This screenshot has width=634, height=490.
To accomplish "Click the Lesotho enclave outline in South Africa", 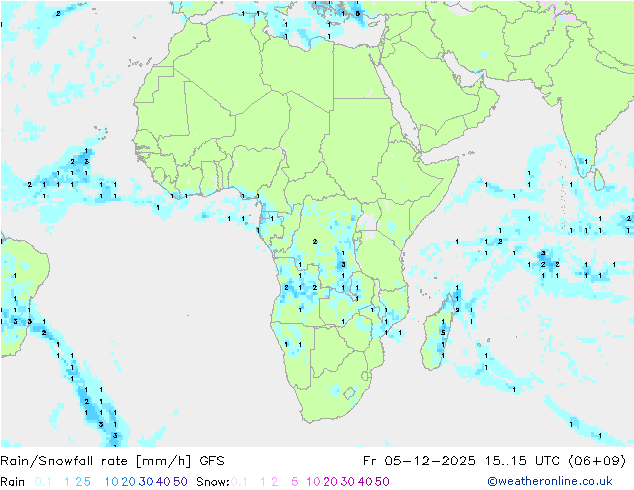I will click(350, 393).
